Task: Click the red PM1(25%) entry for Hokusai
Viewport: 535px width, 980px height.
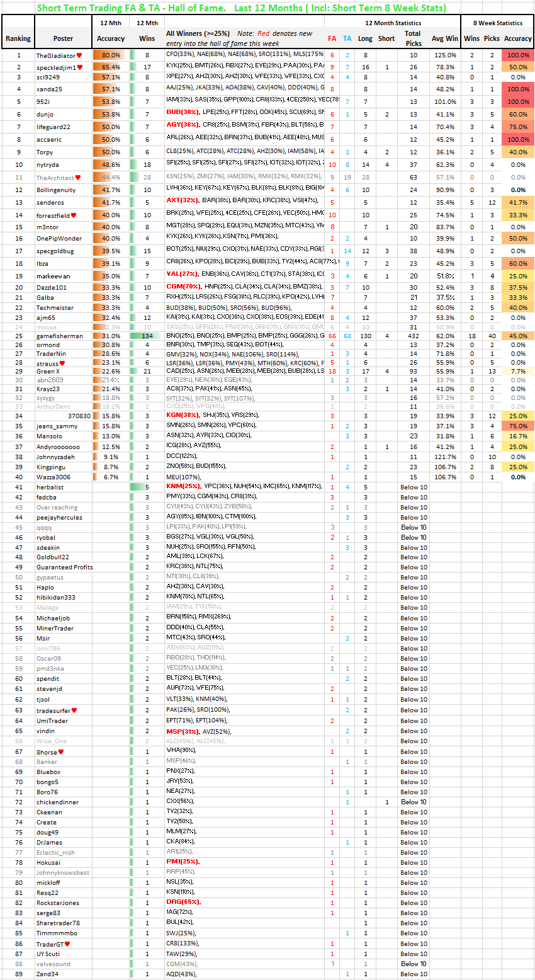Action: click(183, 862)
